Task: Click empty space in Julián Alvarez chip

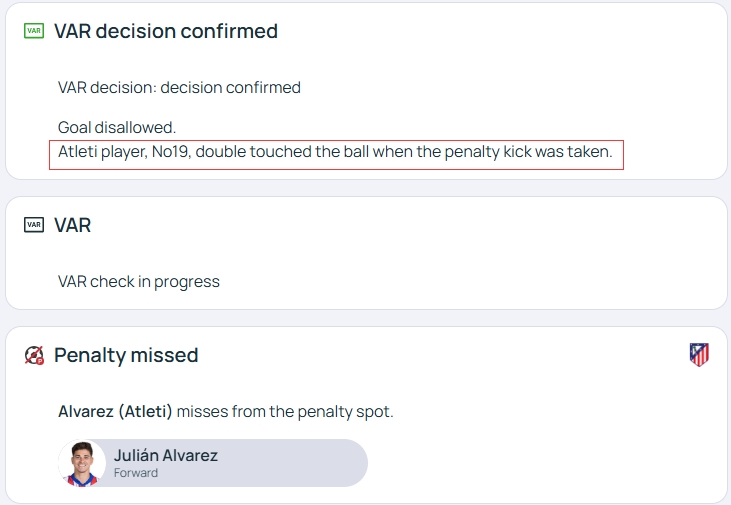Action: pyautogui.click(x=300, y=463)
